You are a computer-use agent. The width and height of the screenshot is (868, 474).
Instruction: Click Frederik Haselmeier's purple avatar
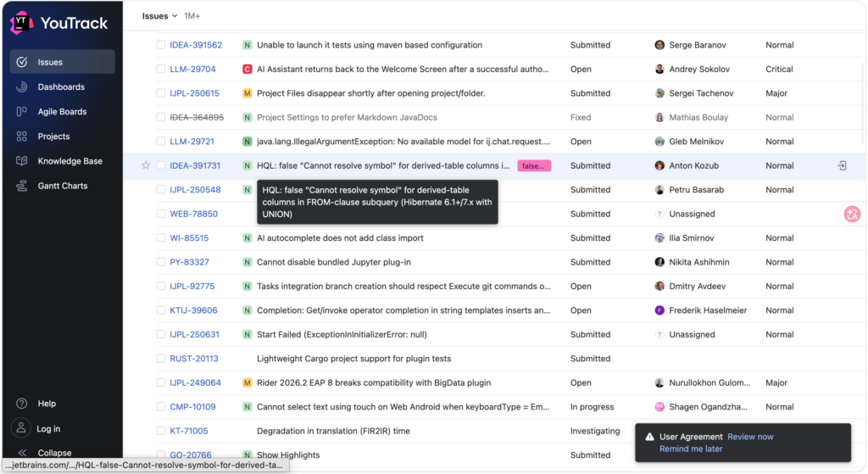pyautogui.click(x=659, y=310)
